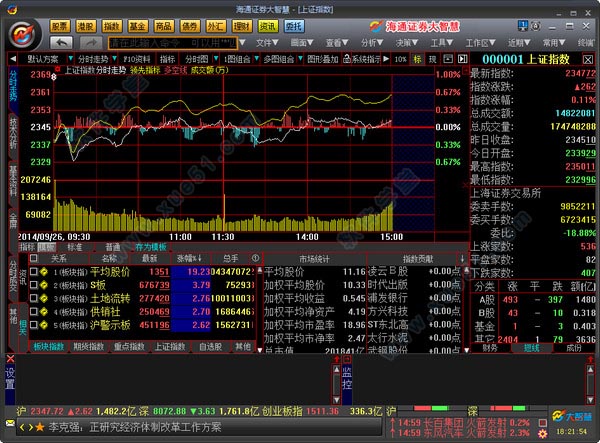Click yellow diamond icon on 土地流转 row
The image size is (600, 443).
pyautogui.click(x=44, y=298)
